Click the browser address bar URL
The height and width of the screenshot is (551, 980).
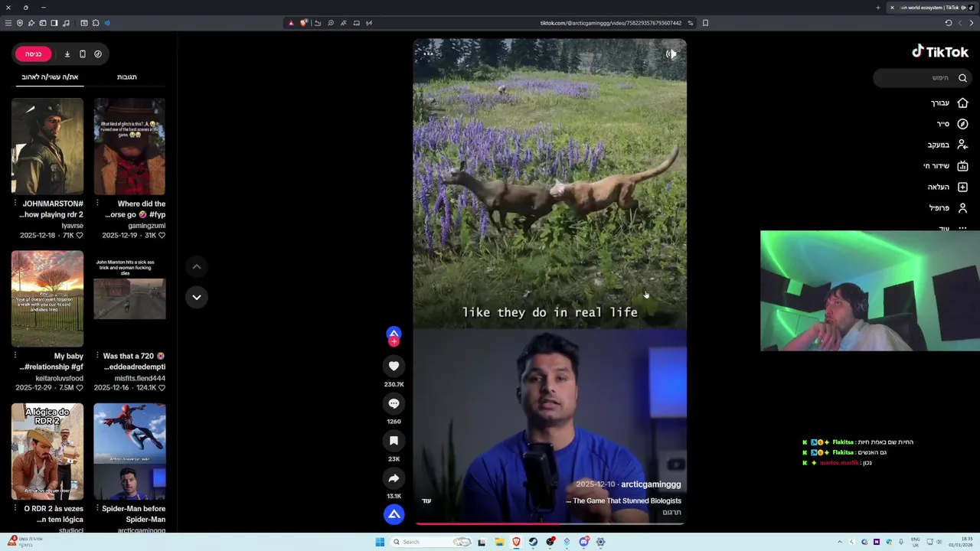[x=610, y=23]
